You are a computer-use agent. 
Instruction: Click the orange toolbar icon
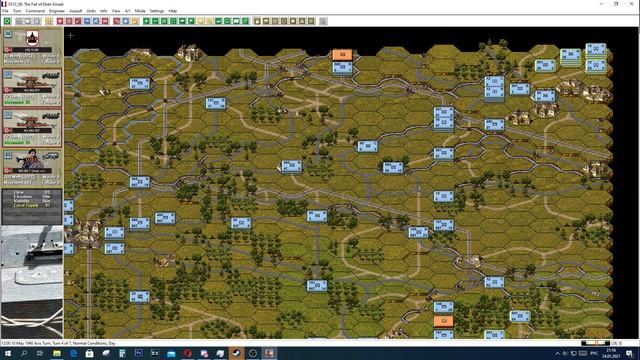[x=135, y=21]
